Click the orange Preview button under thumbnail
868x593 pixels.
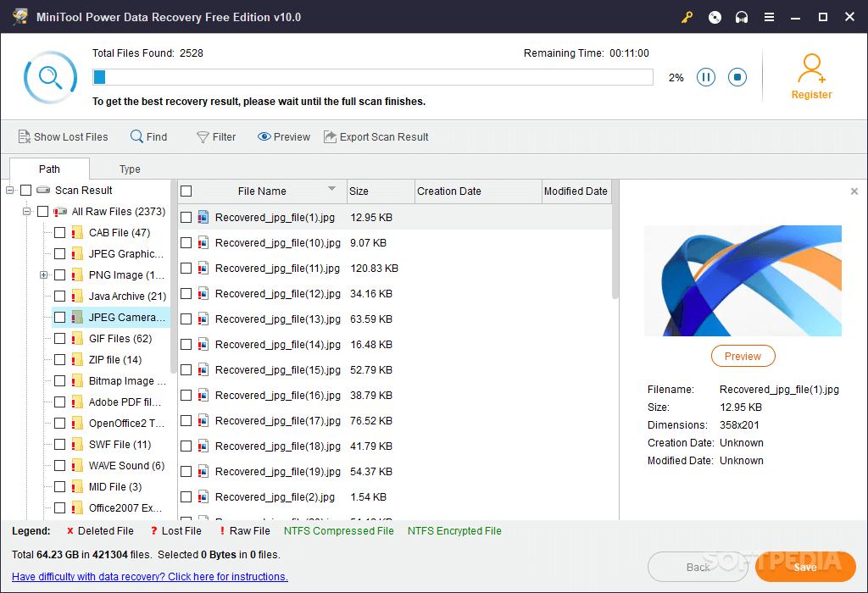coord(743,357)
